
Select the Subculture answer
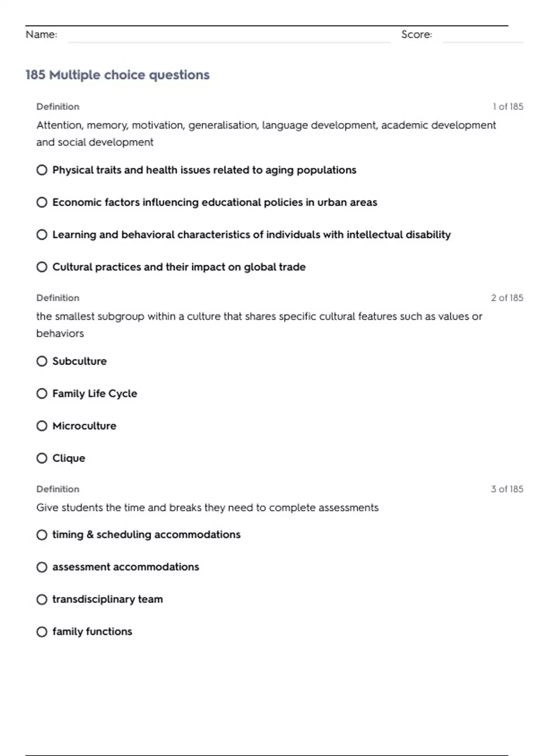tap(42, 362)
